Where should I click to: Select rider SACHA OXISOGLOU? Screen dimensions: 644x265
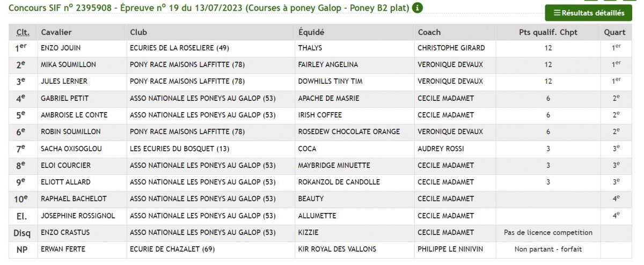point(71,149)
